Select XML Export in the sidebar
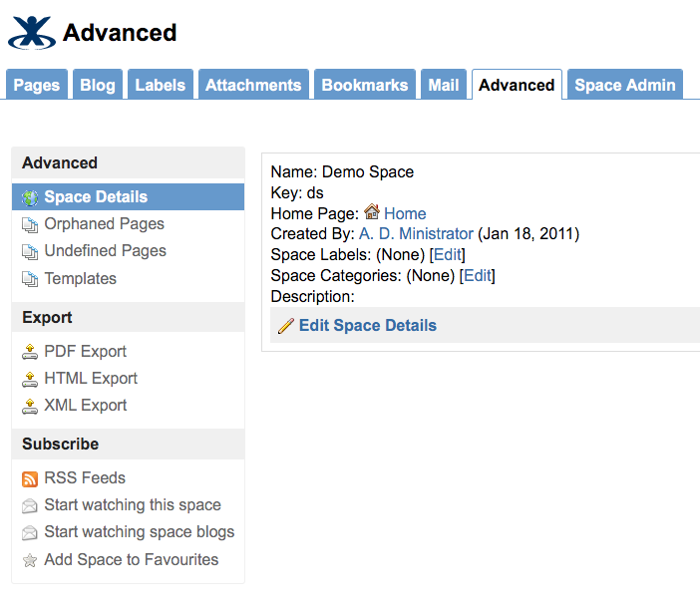This screenshot has height=603, width=700. (86, 406)
